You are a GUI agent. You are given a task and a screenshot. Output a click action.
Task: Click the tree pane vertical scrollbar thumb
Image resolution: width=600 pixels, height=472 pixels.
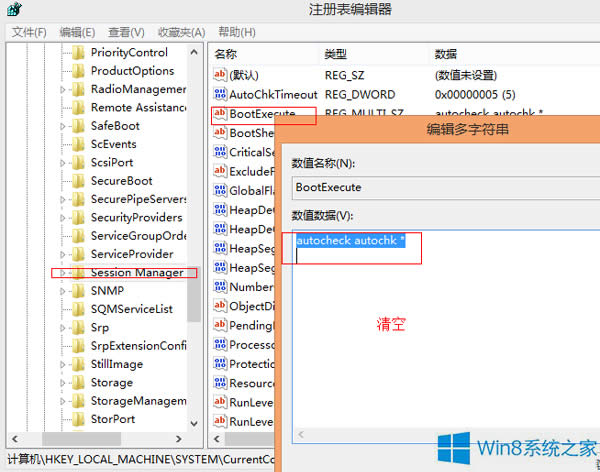click(x=194, y=294)
